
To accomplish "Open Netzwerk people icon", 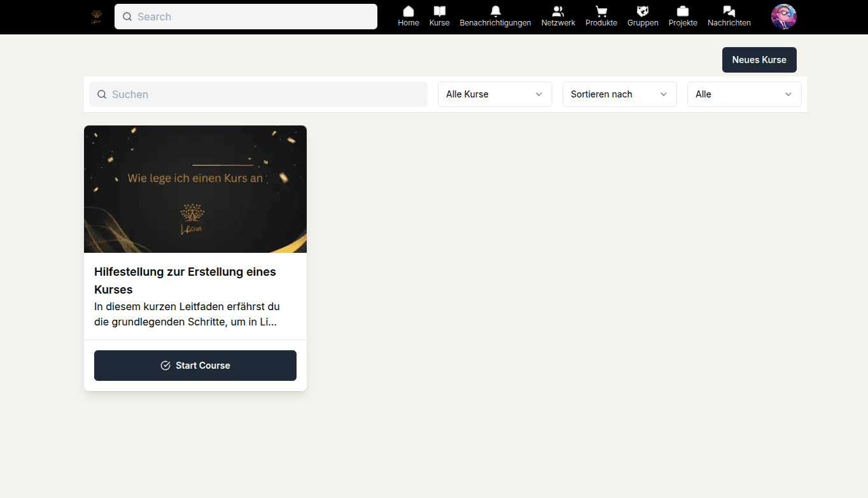I will click(558, 11).
